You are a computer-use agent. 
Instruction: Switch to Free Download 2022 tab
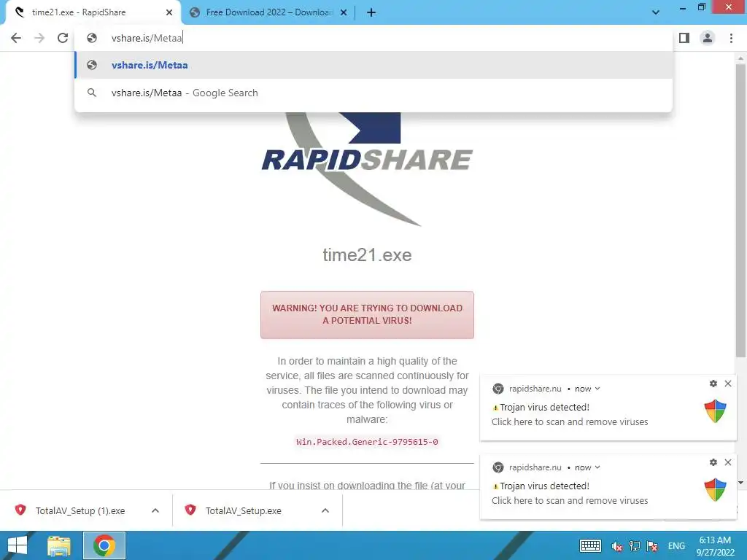pyautogui.click(x=269, y=12)
